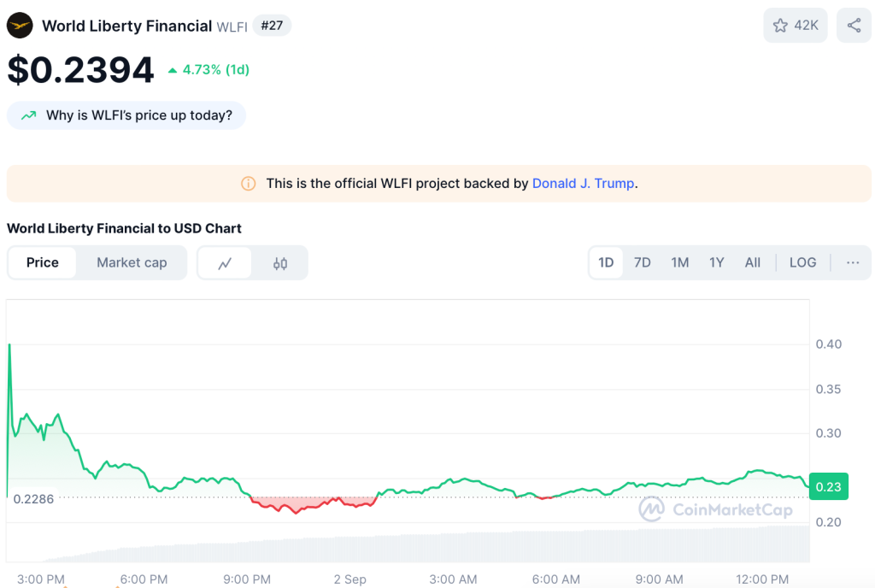Keep Price view selected
The height and width of the screenshot is (588, 875).
click(42, 262)
